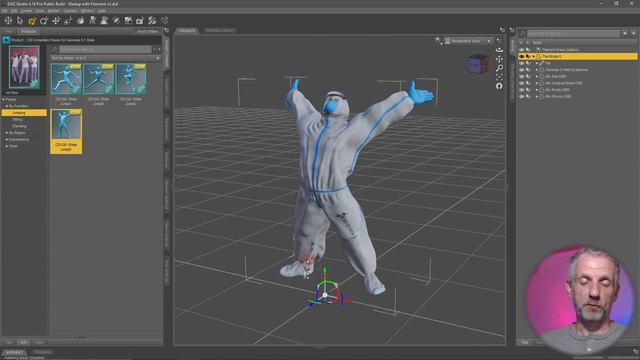Click the last icon in top toolbar

pyautogui.click(x=164, y=20)
